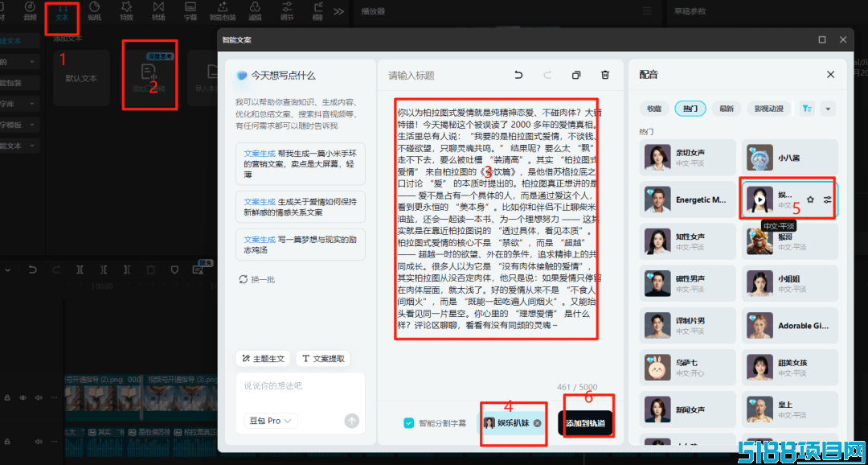
Task: Choose the 小姐姐 voice
Action: [x=790, y=284]
